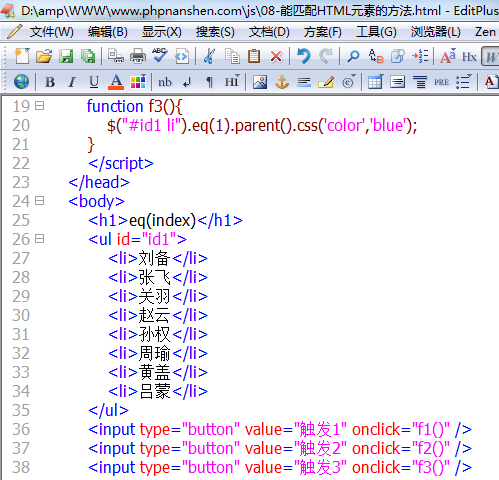Open the Document menu 文档(D)
Image resolution: width=499 pixels, height=480 pixels.
[269, 32]
